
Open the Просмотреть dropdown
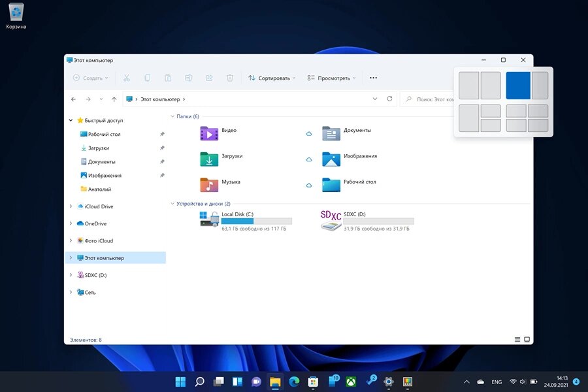tap(331, 78)
